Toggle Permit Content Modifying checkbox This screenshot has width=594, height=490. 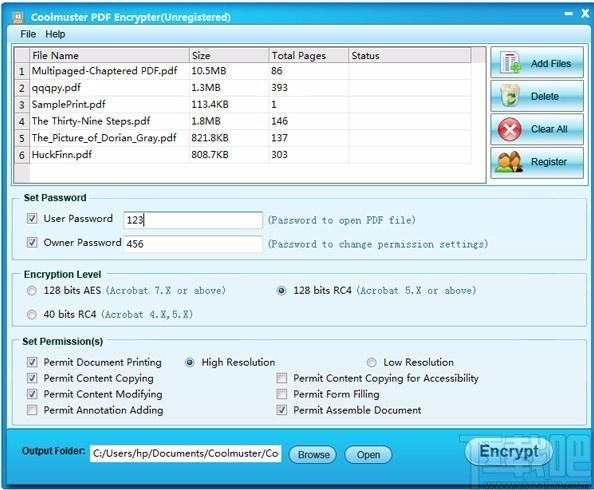pyautogui.click(x=32, y=394)
